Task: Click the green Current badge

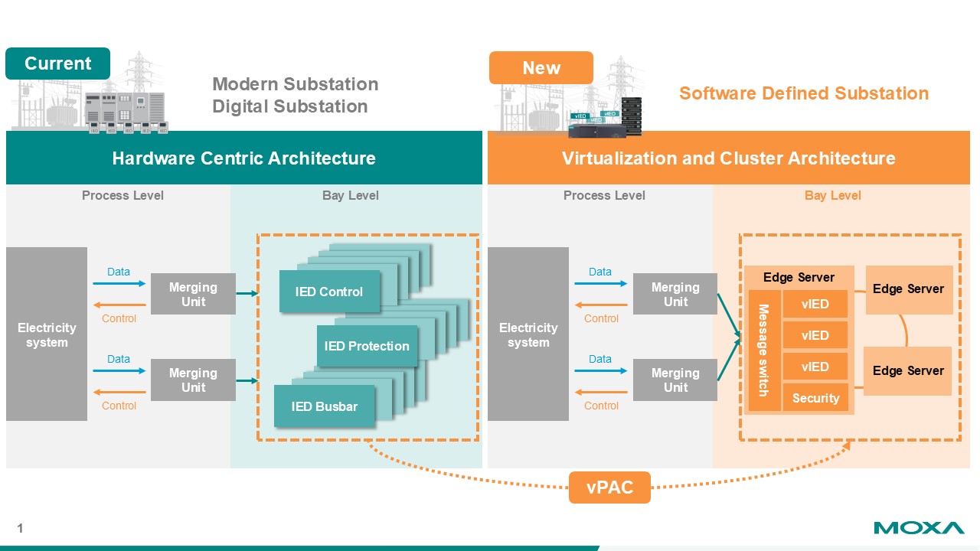Action: point(57,64)
